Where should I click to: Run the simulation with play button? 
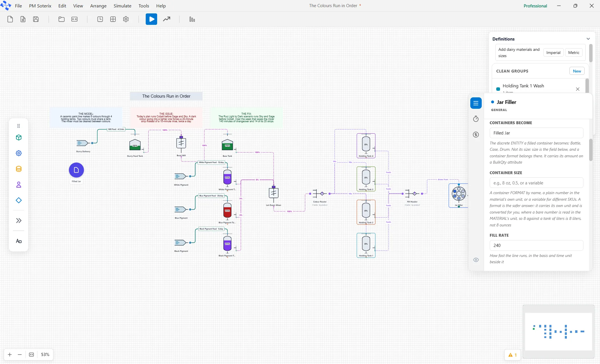coord(151,19)
